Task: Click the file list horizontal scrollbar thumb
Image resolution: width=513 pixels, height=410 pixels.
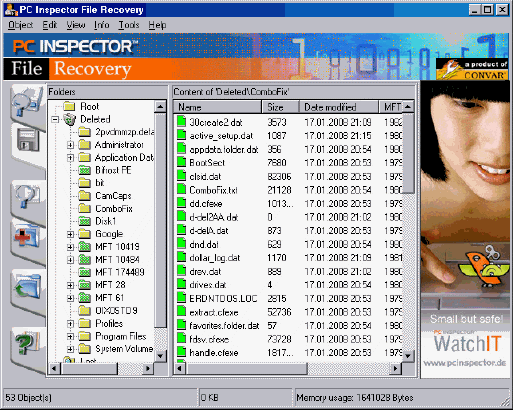Action: tap(247, 368)
